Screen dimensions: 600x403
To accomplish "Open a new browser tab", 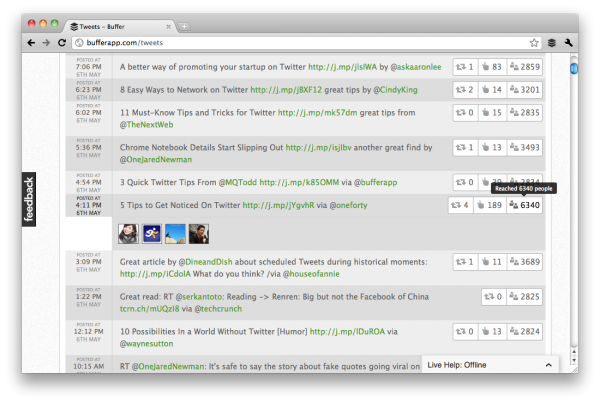I will (x=186, y=25).
